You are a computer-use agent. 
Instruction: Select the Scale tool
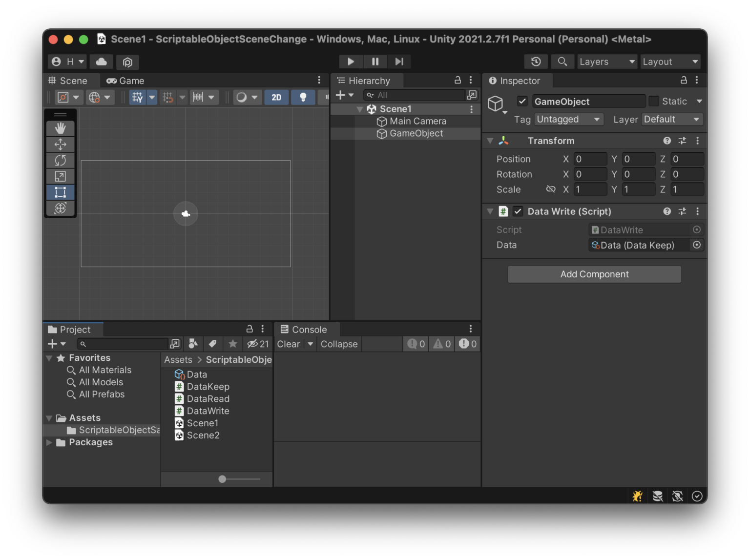tap(60, 176)
